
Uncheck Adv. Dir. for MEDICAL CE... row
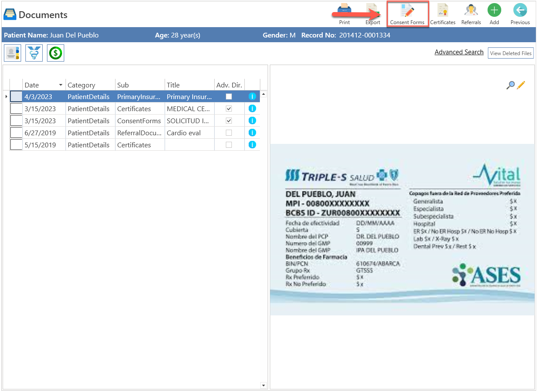tap(229, 109)
